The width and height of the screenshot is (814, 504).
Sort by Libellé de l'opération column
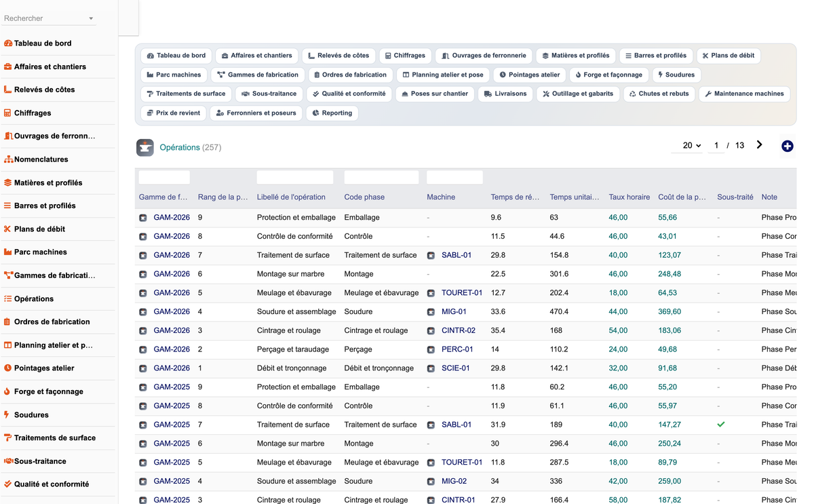291,197
